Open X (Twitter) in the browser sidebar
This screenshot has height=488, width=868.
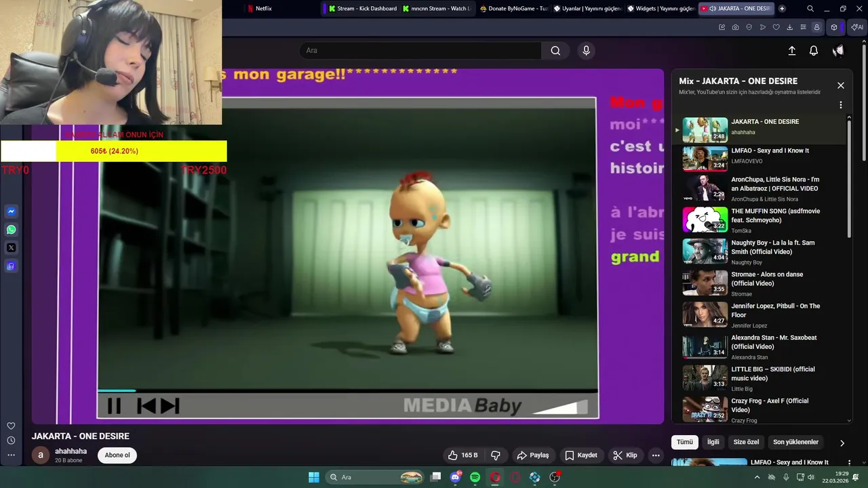click(x=11, y=248)
